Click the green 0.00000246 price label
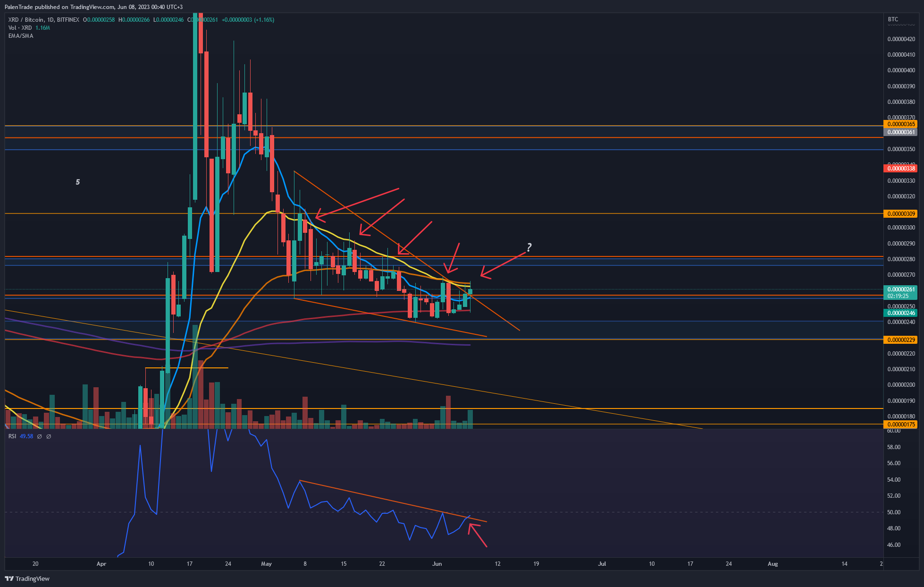 point(900,313)
